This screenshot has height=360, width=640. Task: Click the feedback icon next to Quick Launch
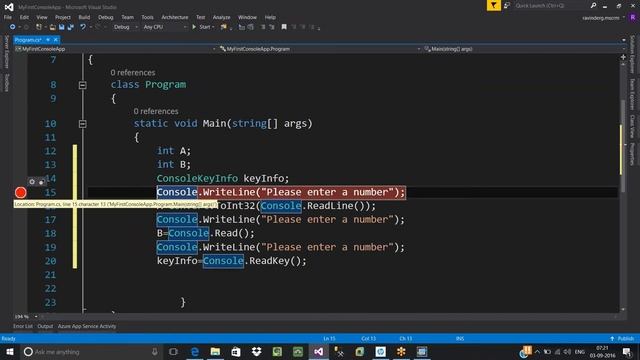click(x=507, y=5)
